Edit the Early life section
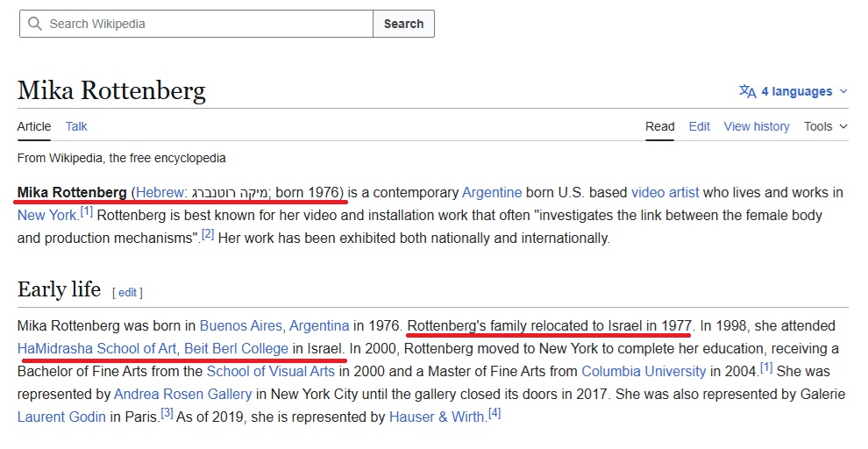The image size is (868, 449). 127,293
